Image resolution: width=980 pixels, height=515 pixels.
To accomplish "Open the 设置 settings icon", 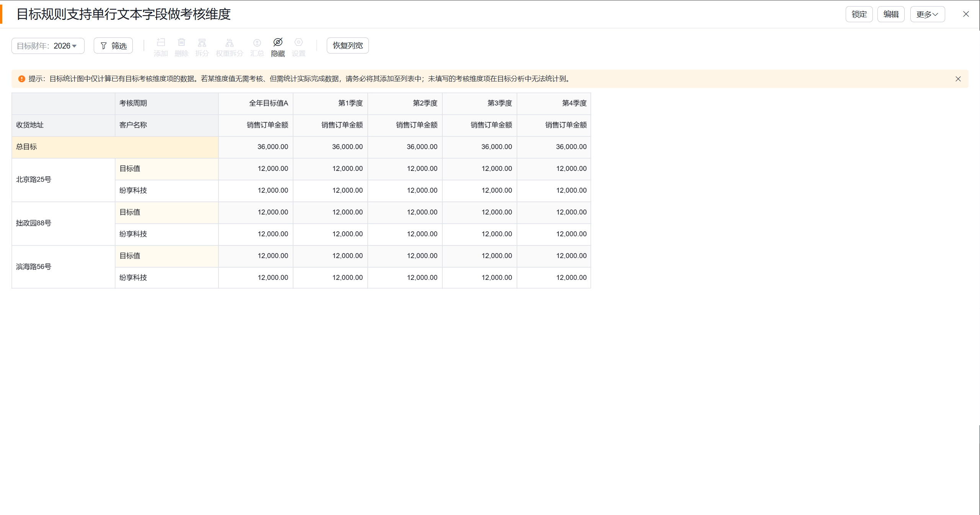I will point(298,42).
